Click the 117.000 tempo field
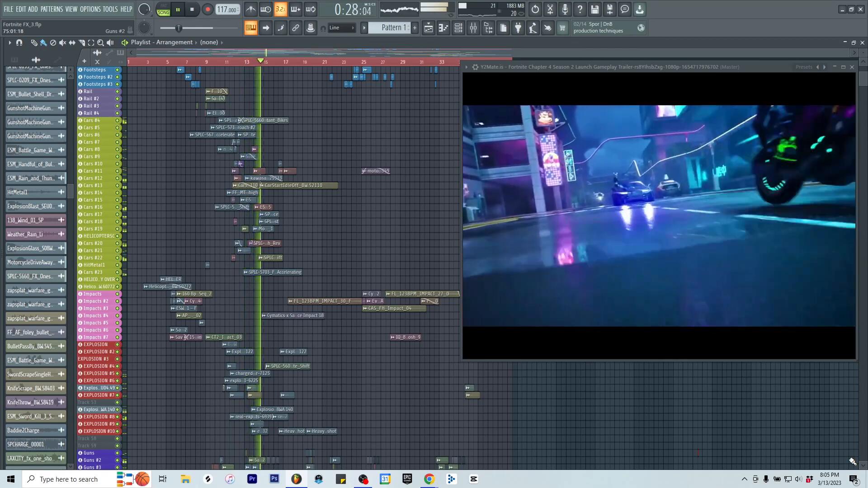This screenshot has width=868, height=488. pos(227,9)
